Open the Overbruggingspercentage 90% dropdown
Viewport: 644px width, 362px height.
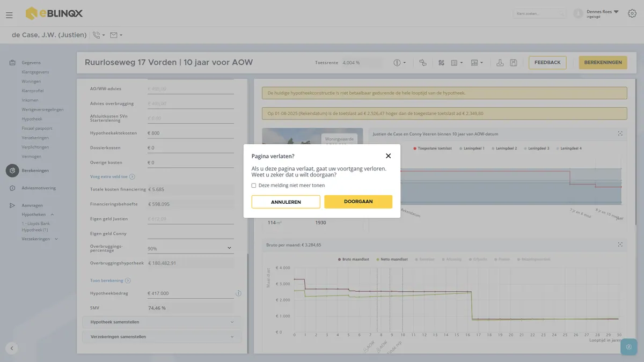191,248
